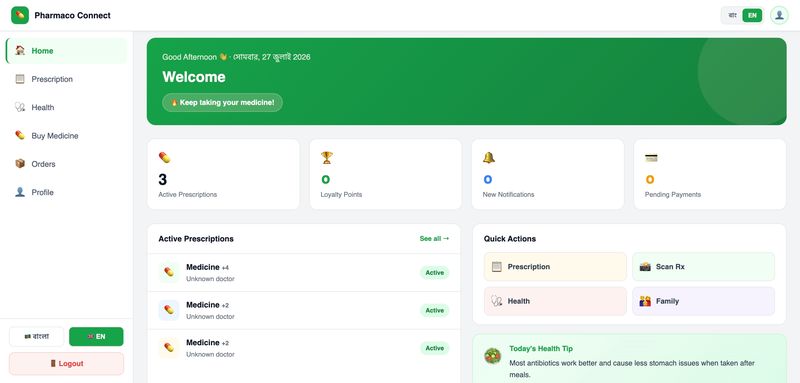This screenshot has height=383, width=800.
Task: Open the Medicine +4 prescription title
Action: pos(208,267)
